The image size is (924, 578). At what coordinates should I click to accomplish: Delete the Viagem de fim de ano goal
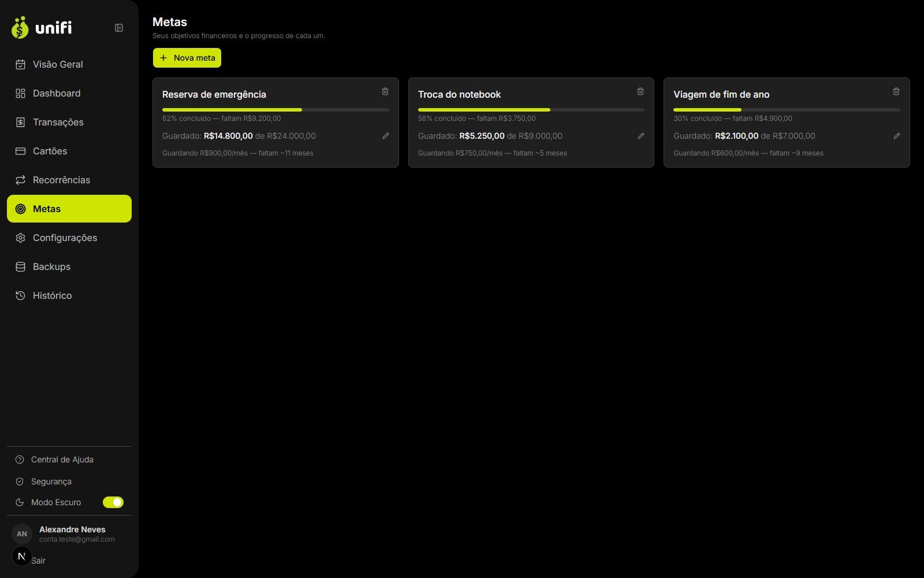(896, 91)
